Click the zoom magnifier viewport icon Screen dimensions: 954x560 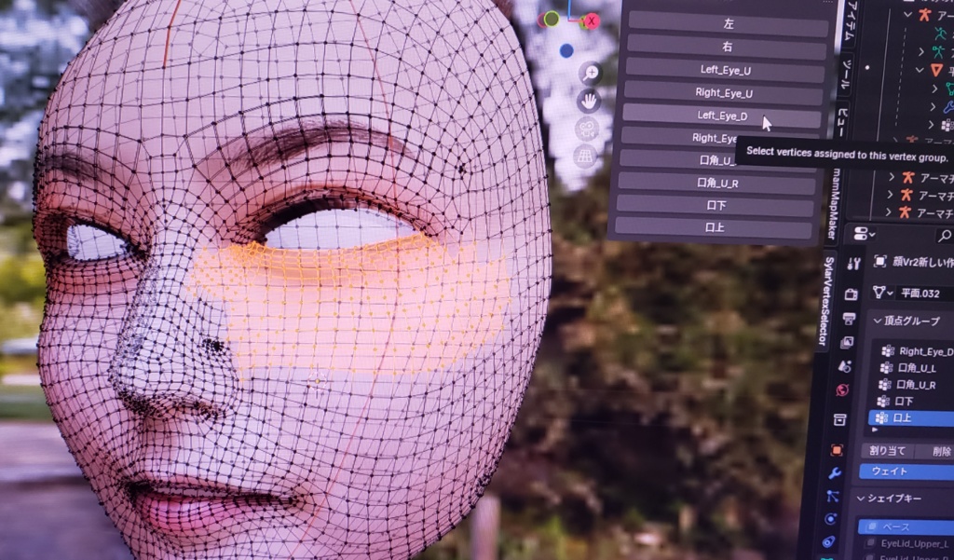click(x=590, y=75)
